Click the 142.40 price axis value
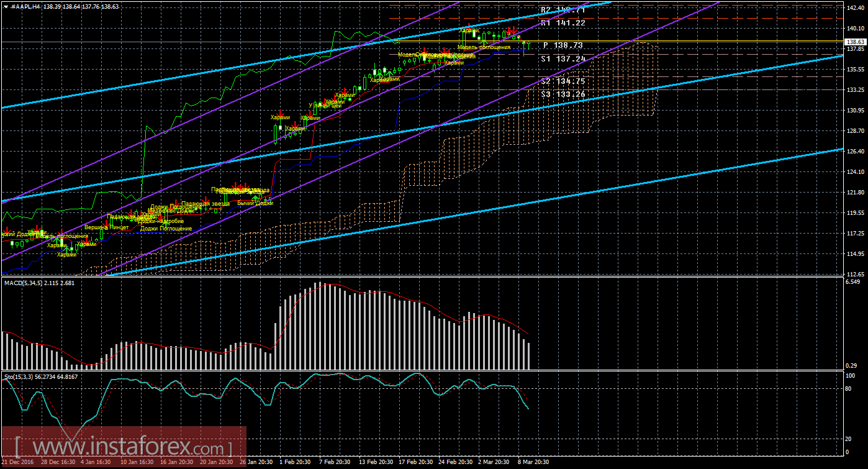Image resolution: width=868 pixels, height=469 pixels. [856, 7]
